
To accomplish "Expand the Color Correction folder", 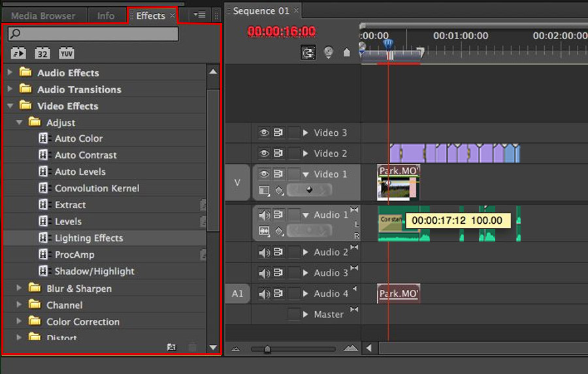I will pos(19,321).
